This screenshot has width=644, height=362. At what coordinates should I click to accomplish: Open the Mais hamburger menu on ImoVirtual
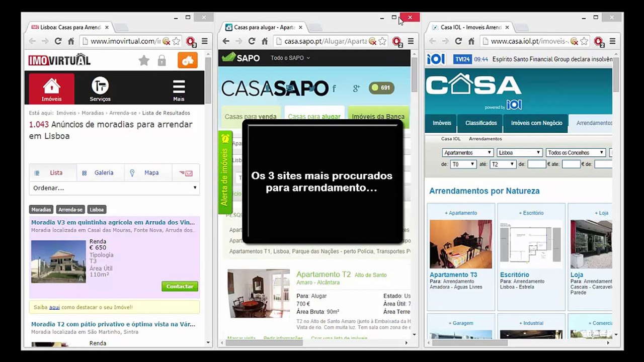179,86
